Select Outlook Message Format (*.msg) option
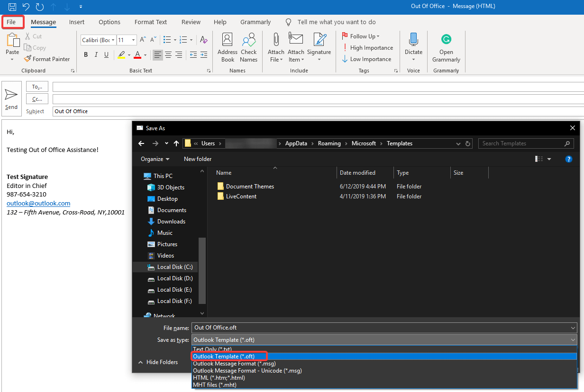Viewport: 584px width, 392px height. pos(234,364)
